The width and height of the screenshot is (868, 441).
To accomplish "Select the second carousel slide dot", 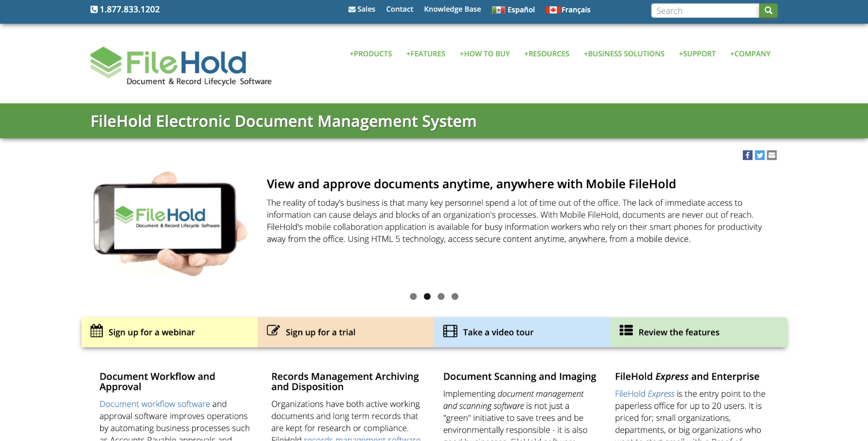I will 427,296.
